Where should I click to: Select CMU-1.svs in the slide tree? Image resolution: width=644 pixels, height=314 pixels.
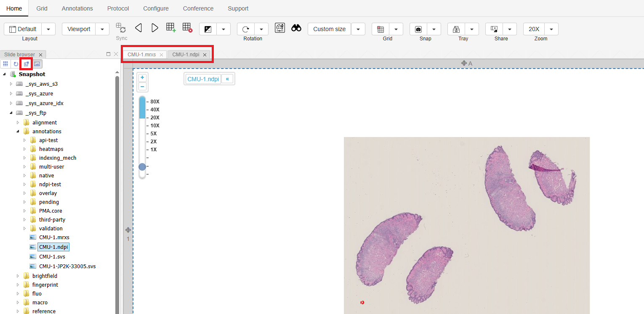point(52,256)
